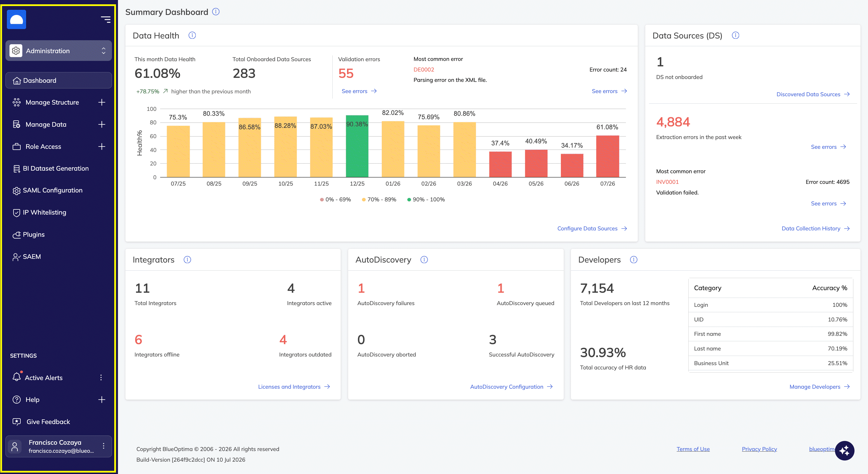
Task: Expand Manage Data with plus icon
Action: coord(101,124)
